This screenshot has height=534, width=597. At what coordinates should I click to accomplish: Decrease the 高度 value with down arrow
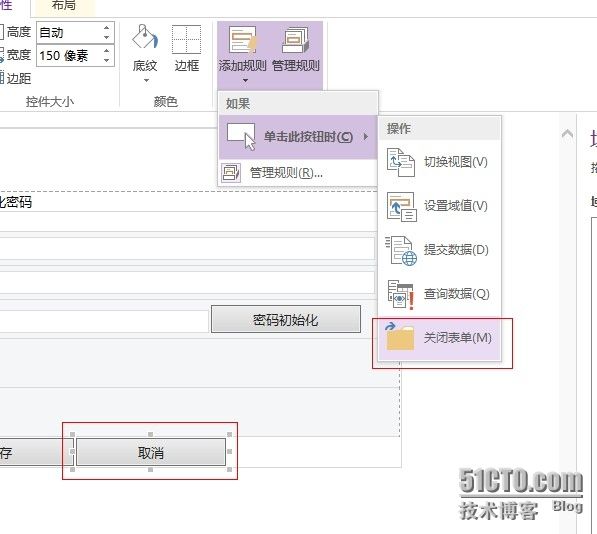pos(107,37)
